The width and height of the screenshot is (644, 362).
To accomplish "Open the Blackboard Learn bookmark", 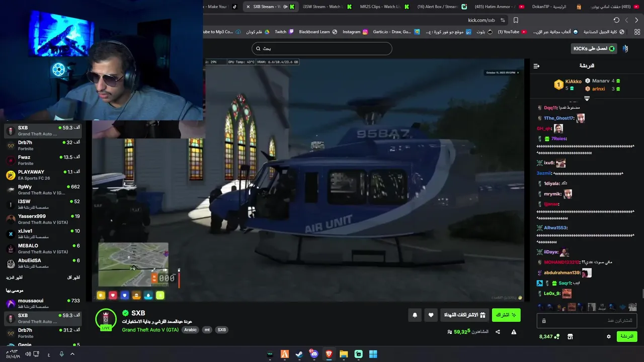I will tap(318, 32).
